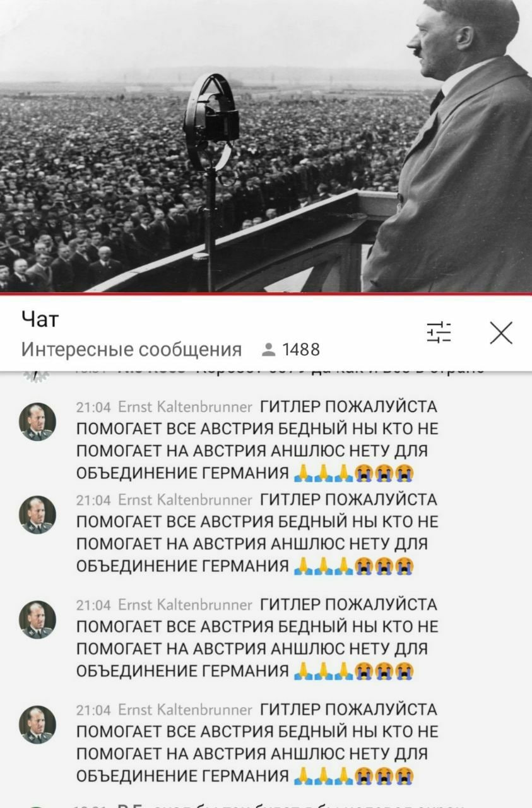Select second Ernst Kaltenbrunner username

click(x=185, y=500)
